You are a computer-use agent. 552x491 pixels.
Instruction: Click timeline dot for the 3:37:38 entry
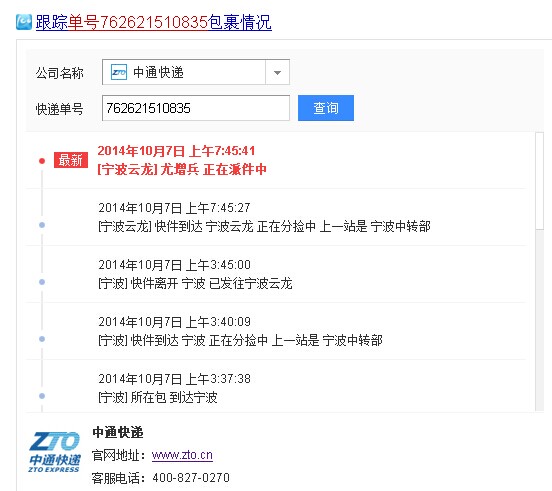click(x=42, y=396)
